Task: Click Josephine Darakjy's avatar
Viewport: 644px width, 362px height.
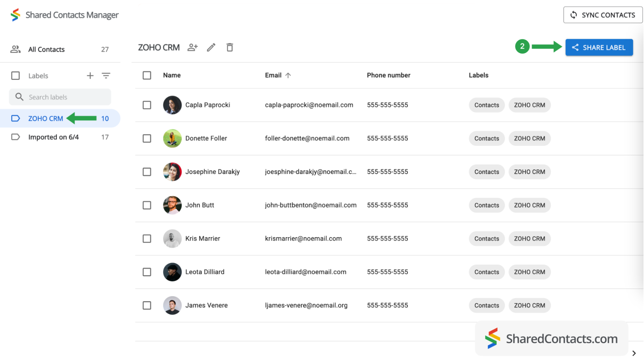Action: 172,172
